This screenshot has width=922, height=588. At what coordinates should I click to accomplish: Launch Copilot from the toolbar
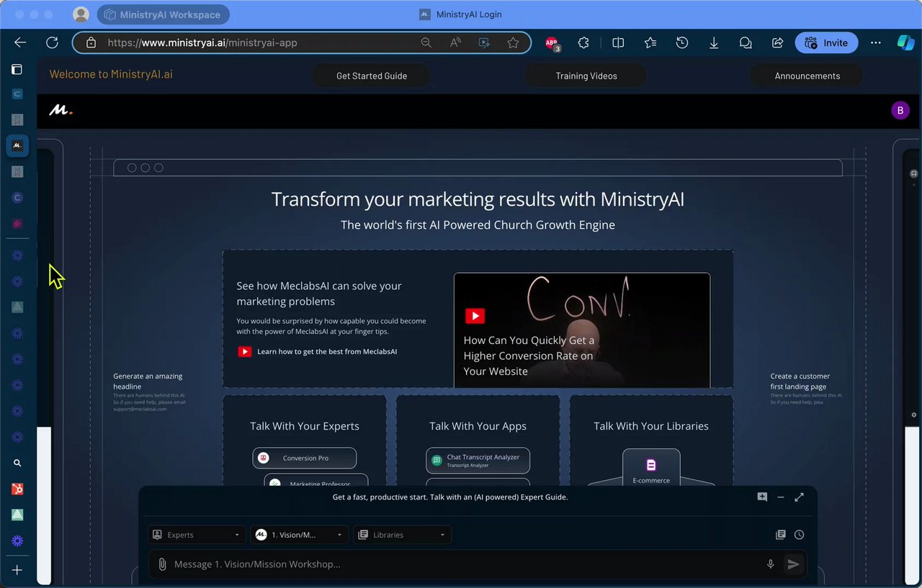(x=905, y=42)
